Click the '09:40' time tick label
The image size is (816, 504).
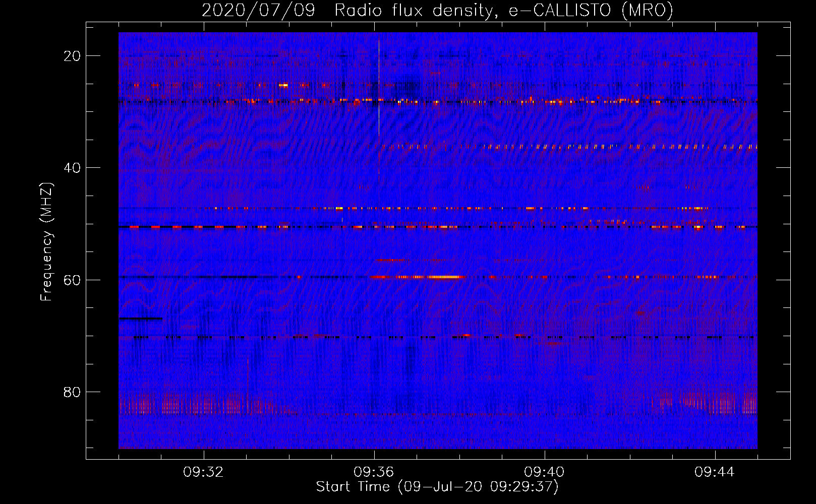pos(545,472)
